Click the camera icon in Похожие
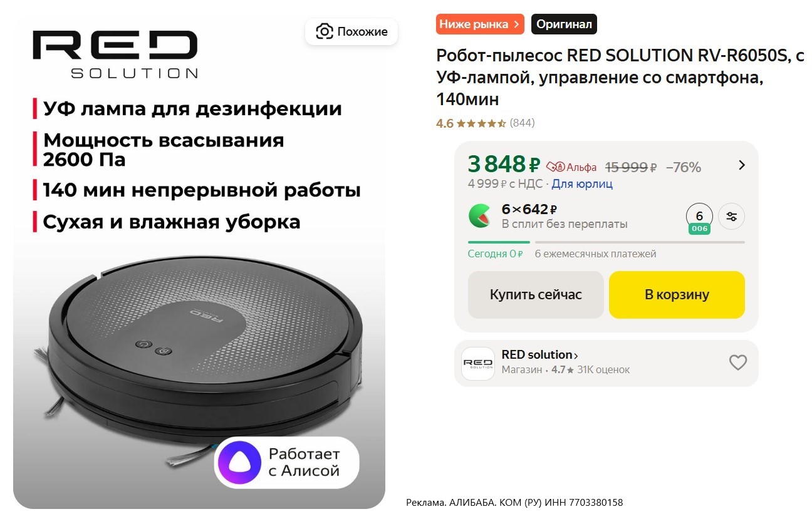Screen dimensions: 812x519 [x=324, y=31]
